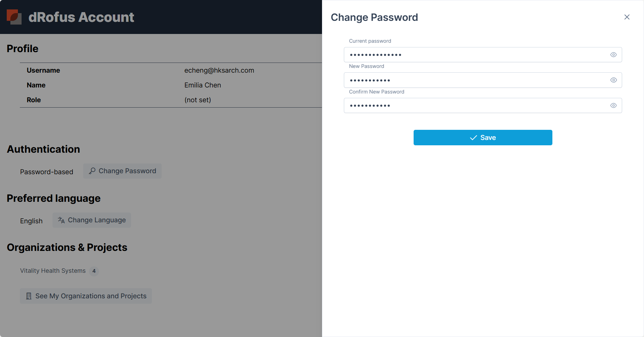Click the translate icon beside Change Language
The height and width of the screenshot is (337, 644).
[61, 220]
